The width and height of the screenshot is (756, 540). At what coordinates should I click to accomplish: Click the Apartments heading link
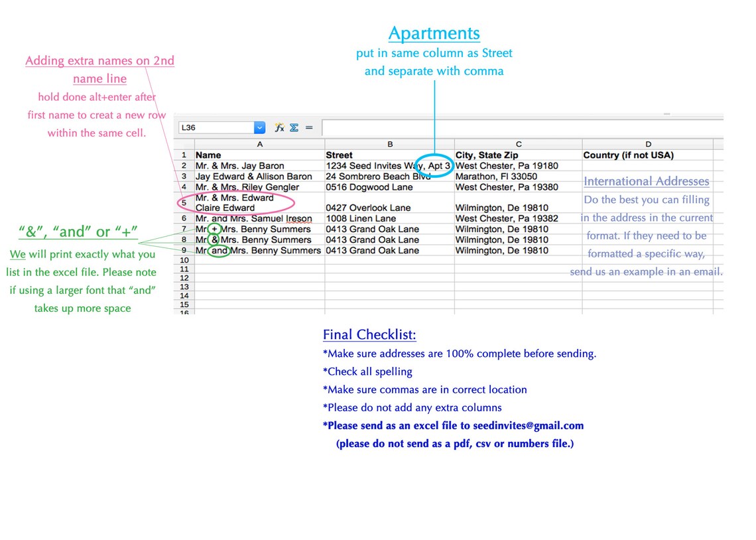click(434, 33)
